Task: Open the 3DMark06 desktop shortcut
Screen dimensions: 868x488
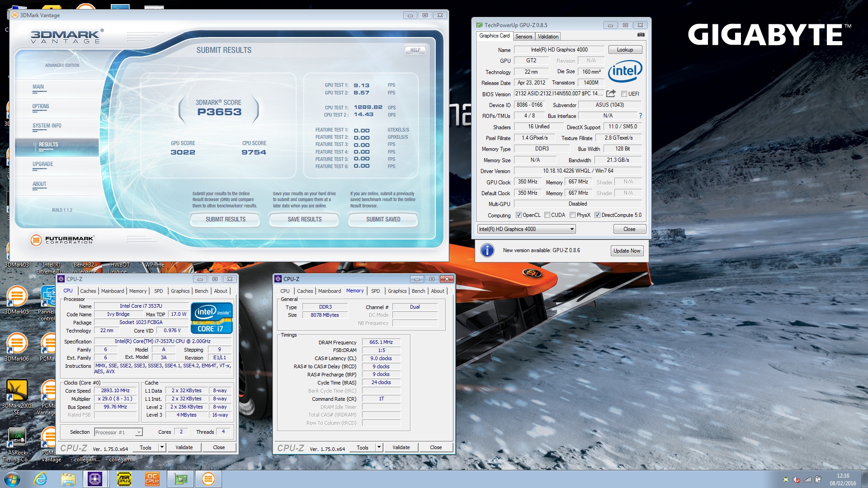Action: coord(17,347)
